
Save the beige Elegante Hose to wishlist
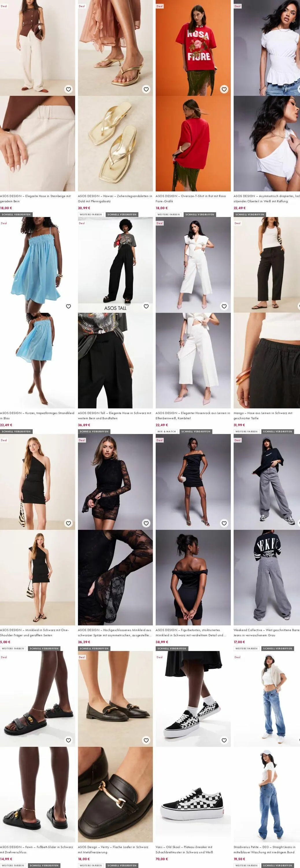coord(68,89)
